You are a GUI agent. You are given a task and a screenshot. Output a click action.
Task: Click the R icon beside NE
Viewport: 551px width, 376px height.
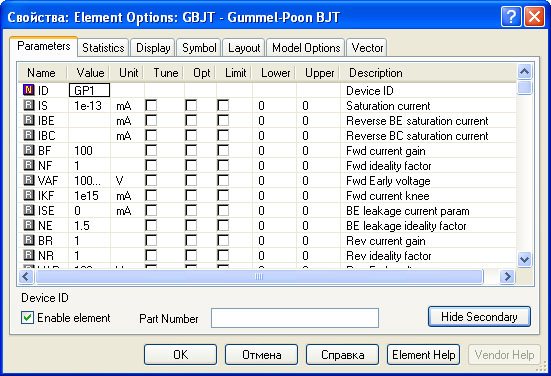pyautogui.click(x=28, y=225)
